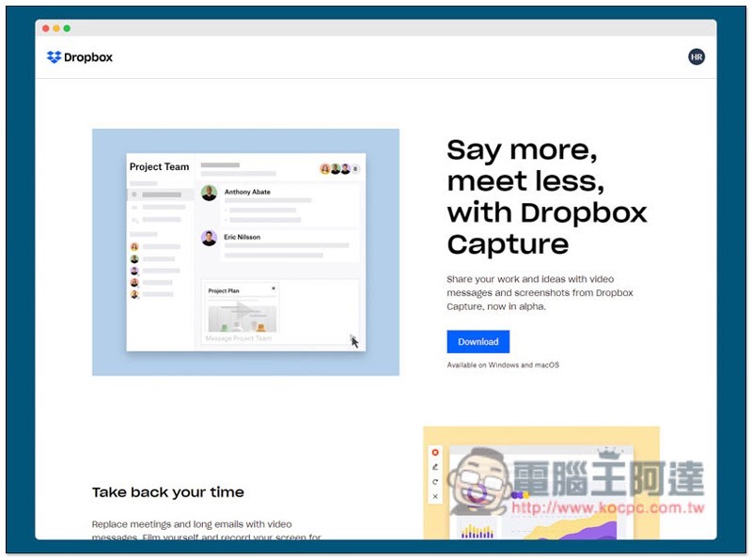This screenshot has width=752, height=560.
Task: Click the avatar stack in the chat header
Action: [337, 167]
